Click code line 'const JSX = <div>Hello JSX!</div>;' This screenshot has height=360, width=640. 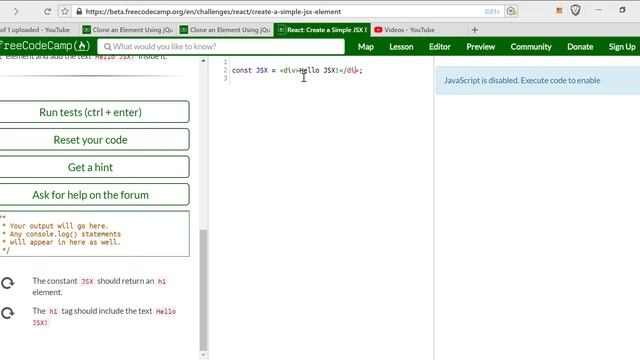coord(297,70)
